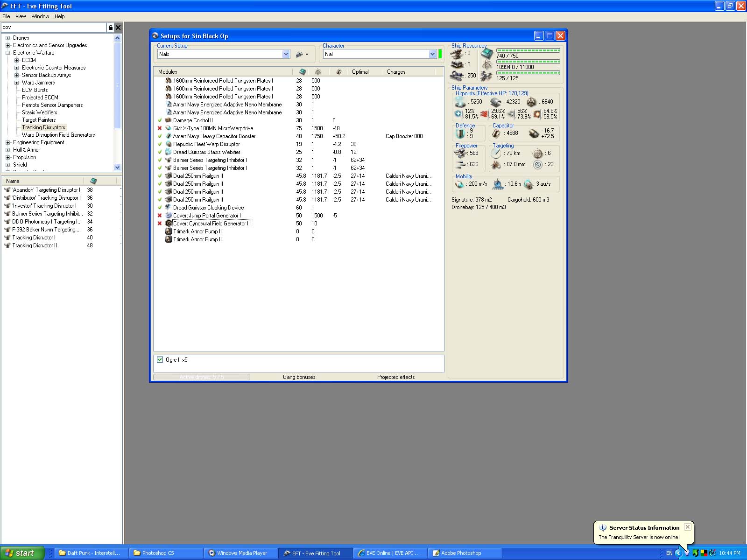This screenshot has width=747, height=560.
Task: Open the Character dropdown showing Nal
Action: 432,54
